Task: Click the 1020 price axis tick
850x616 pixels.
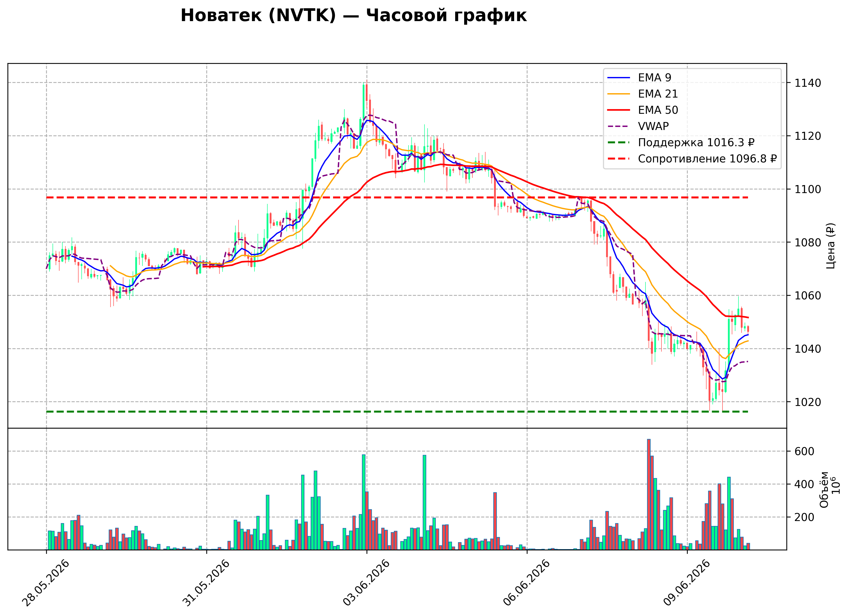Action: pyautogui.click(x=808, y=402)
